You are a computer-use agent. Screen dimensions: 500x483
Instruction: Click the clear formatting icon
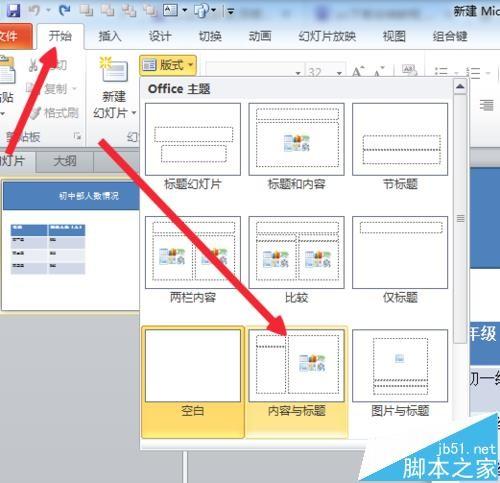[x=408, y=71]
